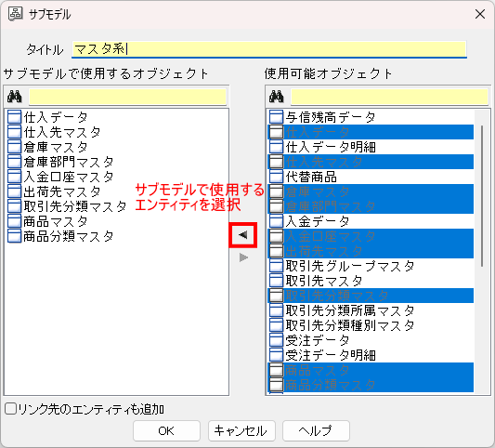Click highlighted 入金口座マスタ in the available list
495x448 pixels.
click(x=371, y=236)
